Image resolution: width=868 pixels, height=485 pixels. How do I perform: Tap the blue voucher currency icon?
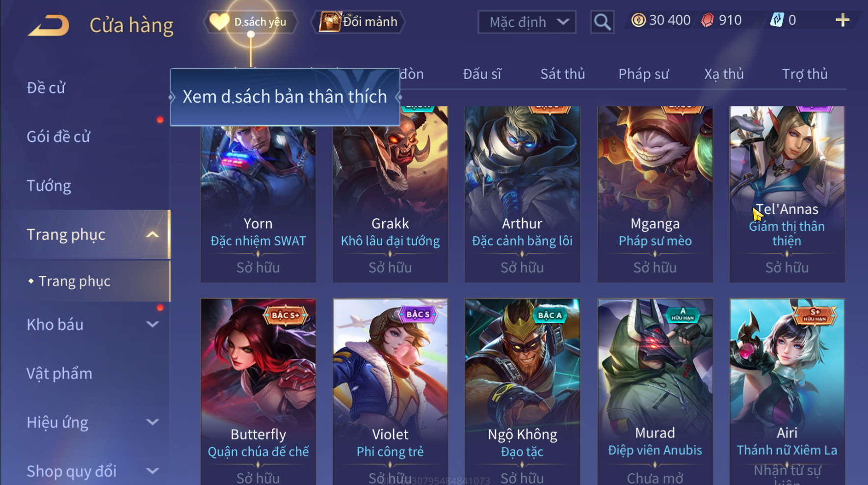click(x=777, y=20)
